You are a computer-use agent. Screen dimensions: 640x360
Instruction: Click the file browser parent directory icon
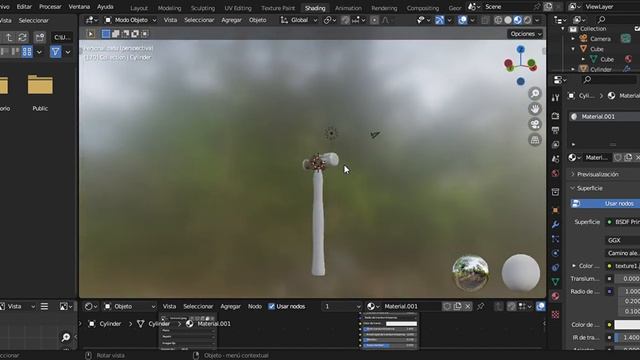click(x=9, y=38)
